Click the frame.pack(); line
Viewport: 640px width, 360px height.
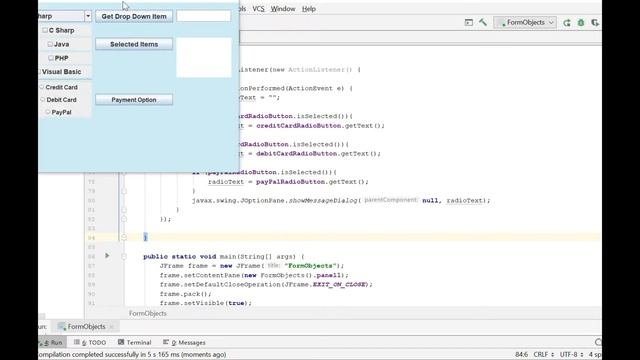click(x=186, y=294)
